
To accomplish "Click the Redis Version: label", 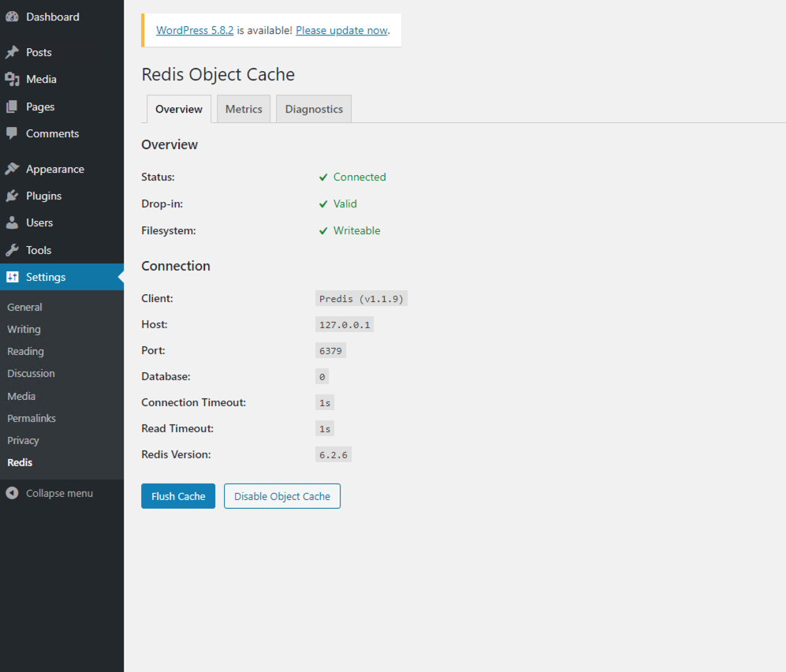I will [176, 454].
